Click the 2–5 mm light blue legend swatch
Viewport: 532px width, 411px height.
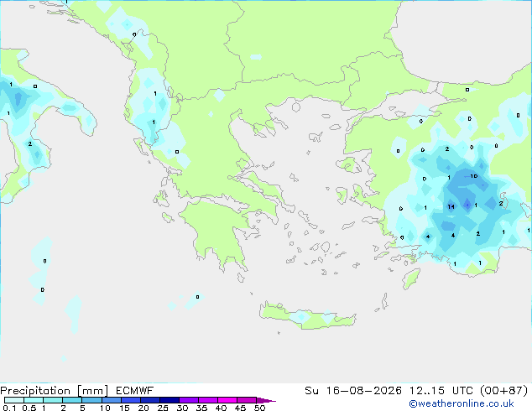(x=72, y=400)
